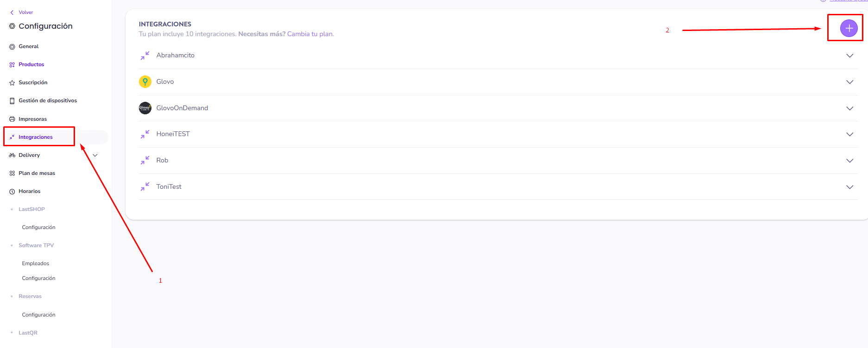Screen dimensions: 868x348
Task: Click the GlovoOnDemand integration name
Action: click(182, 108)
